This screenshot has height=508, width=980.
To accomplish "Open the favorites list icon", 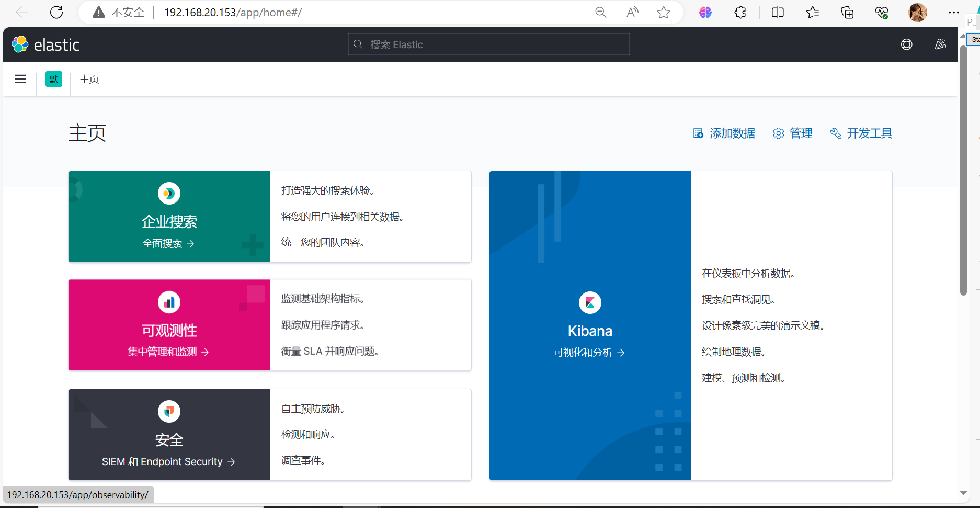I will (x=812, y=13).
